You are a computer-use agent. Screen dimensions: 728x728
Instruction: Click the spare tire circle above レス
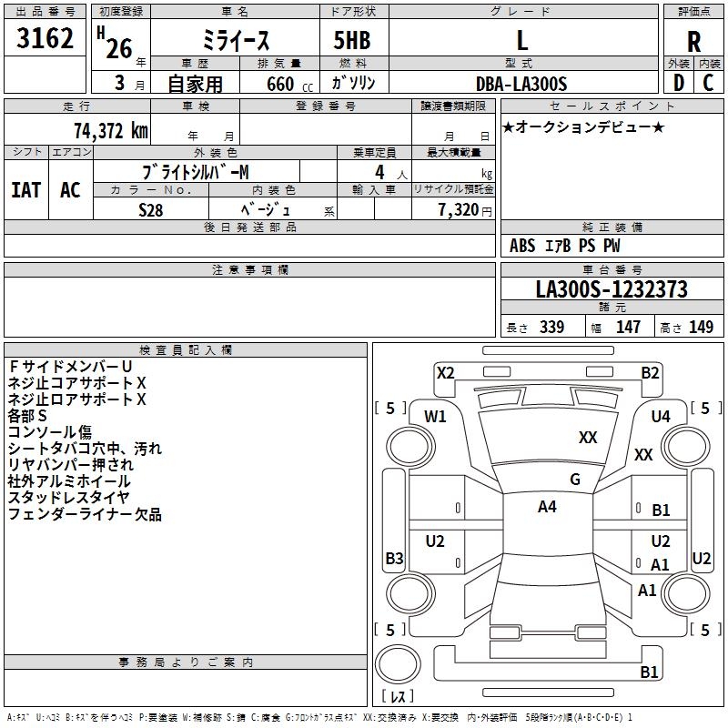click(x=398, y=664)
